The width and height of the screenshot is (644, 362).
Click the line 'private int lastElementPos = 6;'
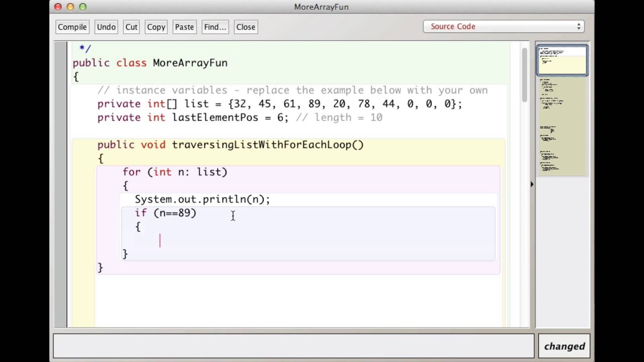click(193, 118)
